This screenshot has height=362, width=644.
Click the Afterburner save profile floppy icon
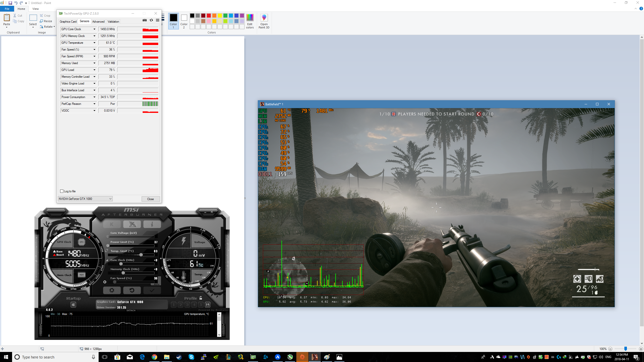(208, 305)
